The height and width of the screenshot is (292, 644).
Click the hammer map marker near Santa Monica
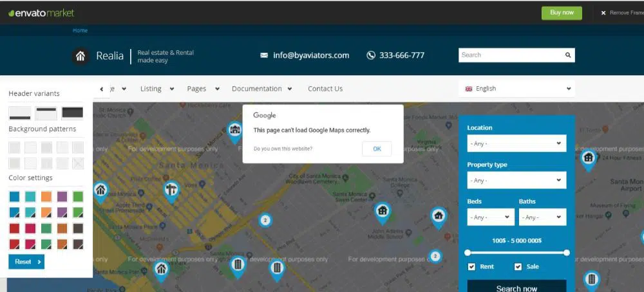(x=171, y=190)
